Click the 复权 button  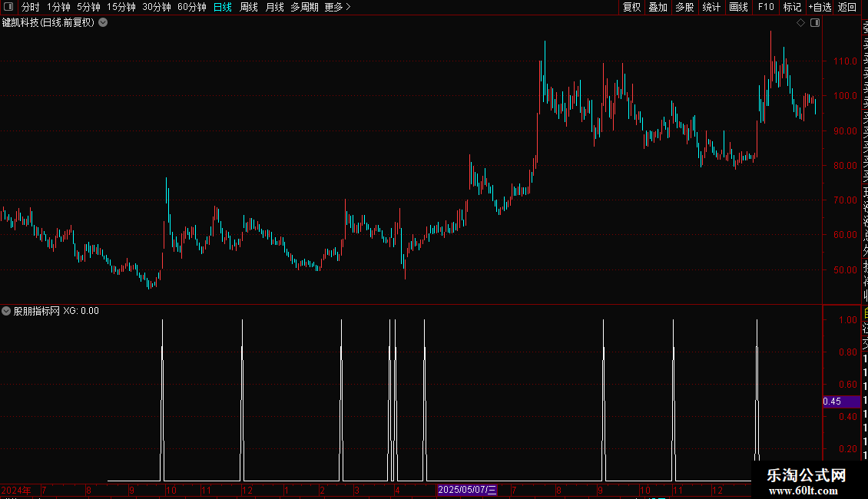631,7
